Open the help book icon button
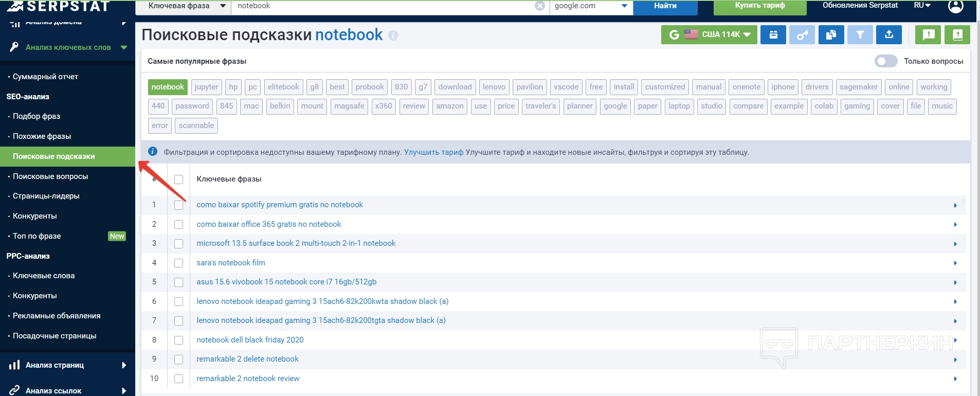The image size is (980, 396). [957, 34]
